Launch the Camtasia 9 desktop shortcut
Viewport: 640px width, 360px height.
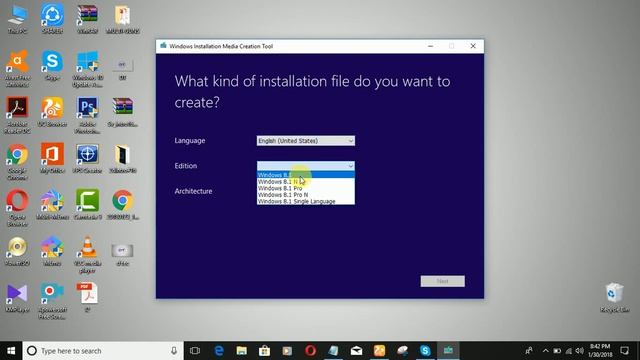coord(87,205)
